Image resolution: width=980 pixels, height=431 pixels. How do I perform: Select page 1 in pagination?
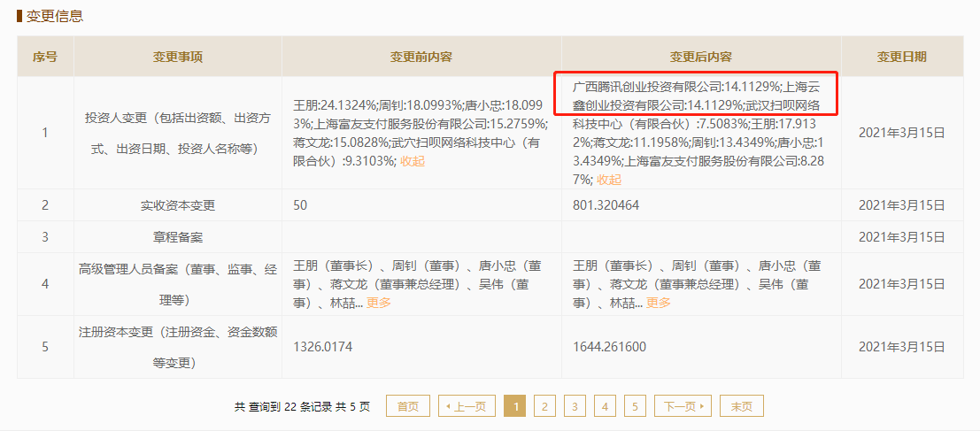pos(515,406)
